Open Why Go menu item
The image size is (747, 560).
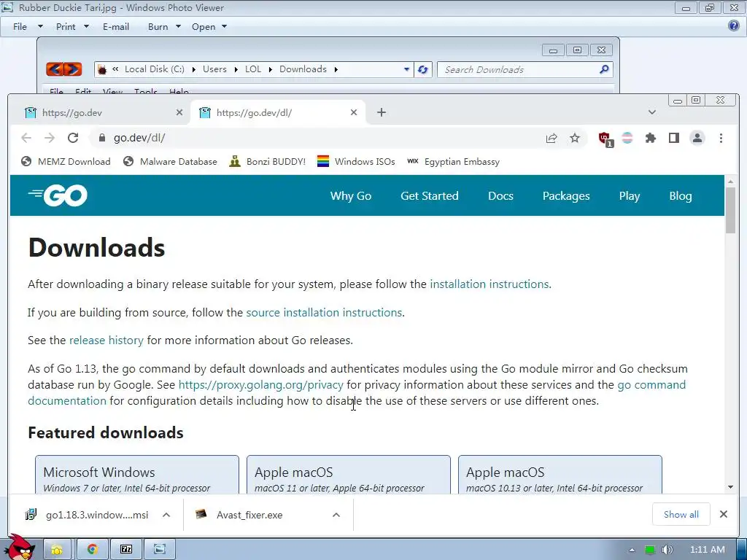351,195
